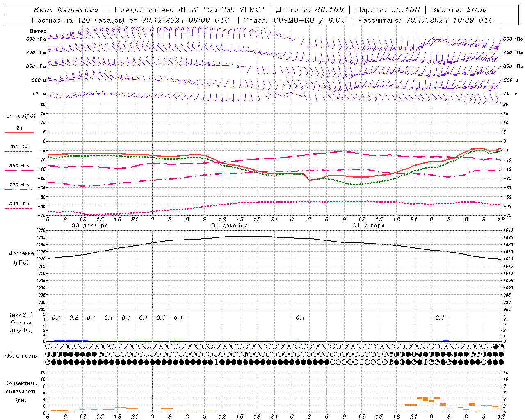
Task: Click the Kem_Kemerovo station title
Action: (x=66, y=10)
